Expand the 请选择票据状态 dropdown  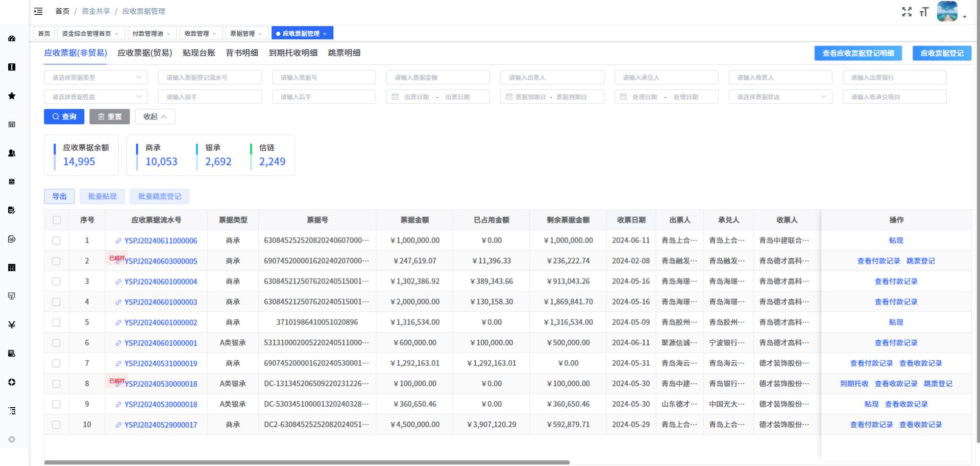coord(780,97)
